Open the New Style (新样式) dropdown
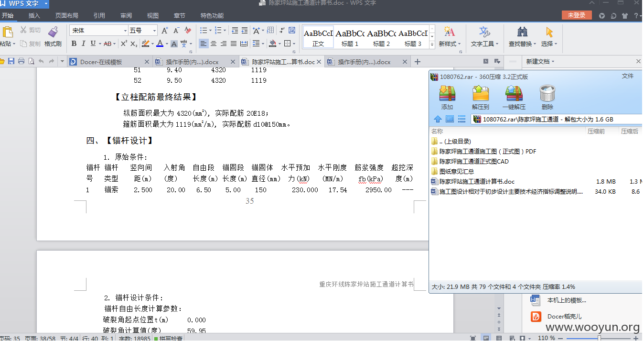 coord(450,44)
